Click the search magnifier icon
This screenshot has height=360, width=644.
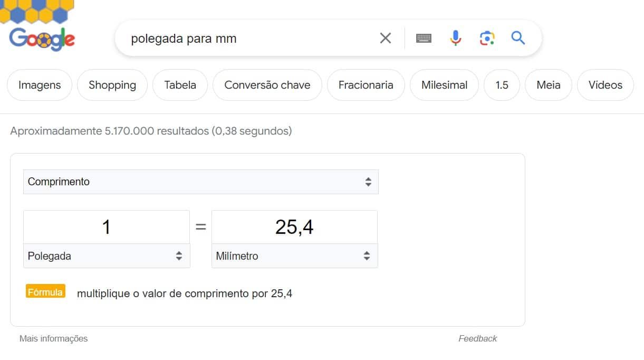tap(517, 37)
